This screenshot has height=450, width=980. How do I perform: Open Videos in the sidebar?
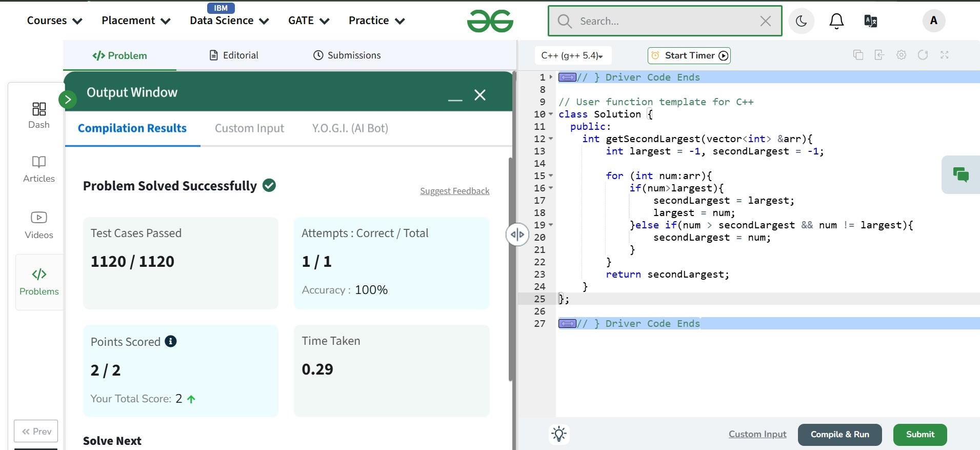click(39, 225)
